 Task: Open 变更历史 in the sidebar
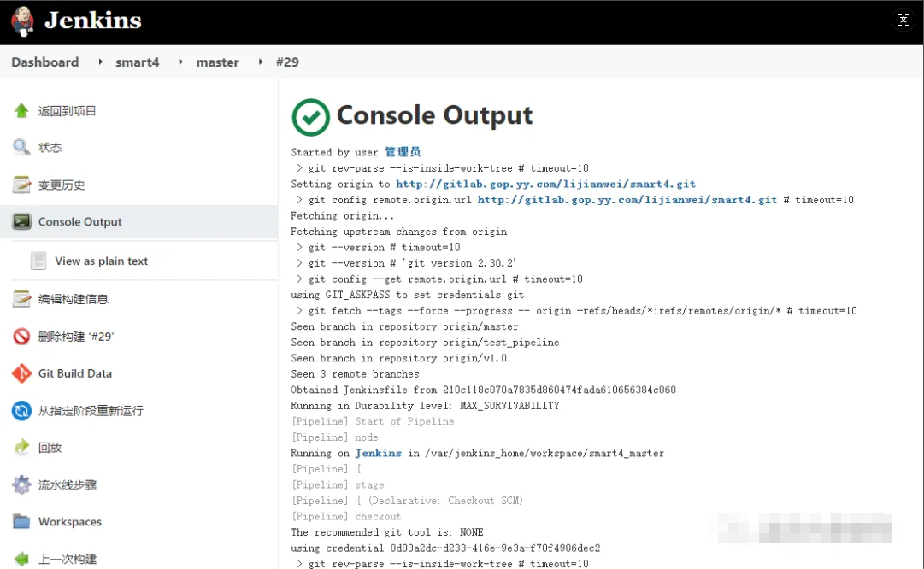click(62, 185)
